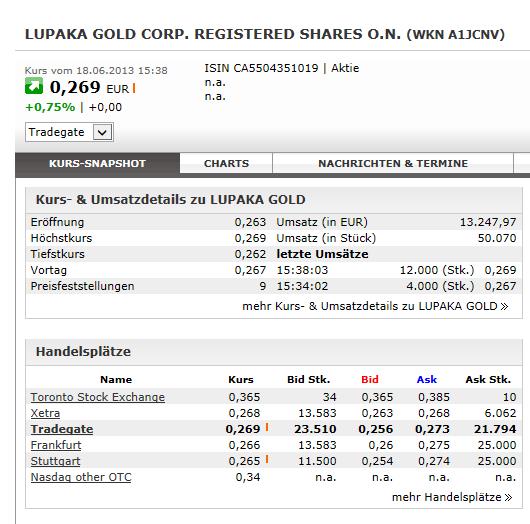Screen dimensions: 530x524
Task: Select the Kurs-Snapshot tab
Action: [97, 164]
